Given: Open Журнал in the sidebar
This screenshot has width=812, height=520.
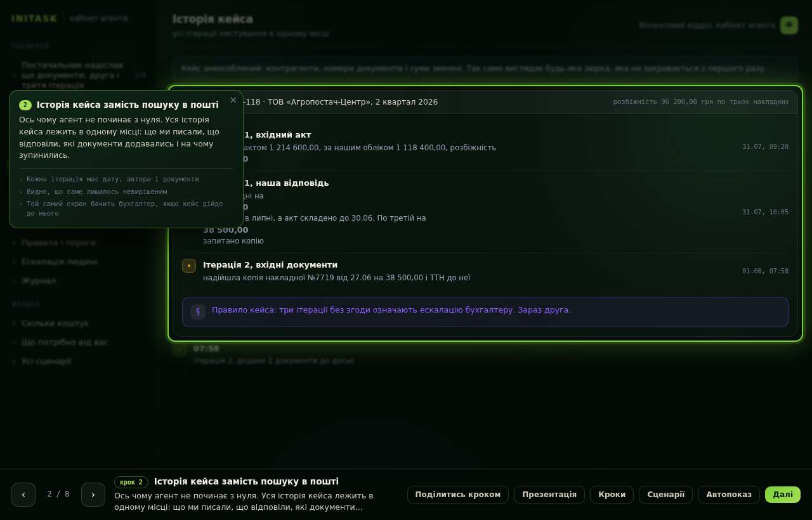Looking at the screenshot, I should (39, 280).
